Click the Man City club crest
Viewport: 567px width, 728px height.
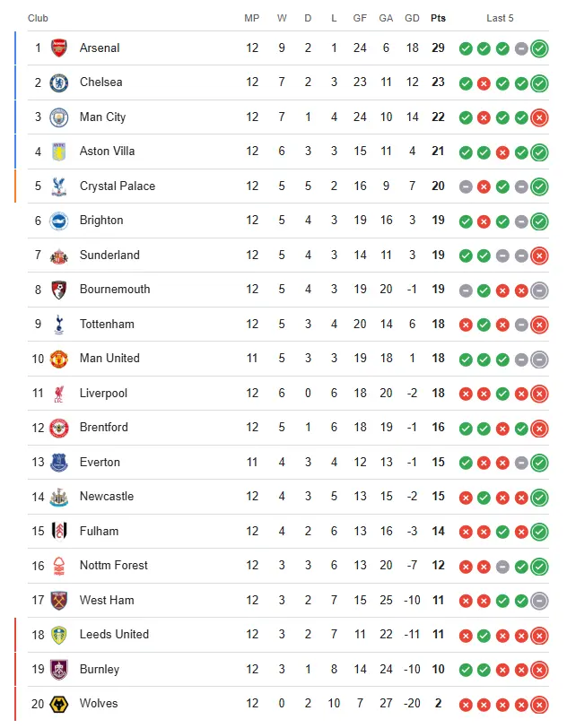click(59, 117)
